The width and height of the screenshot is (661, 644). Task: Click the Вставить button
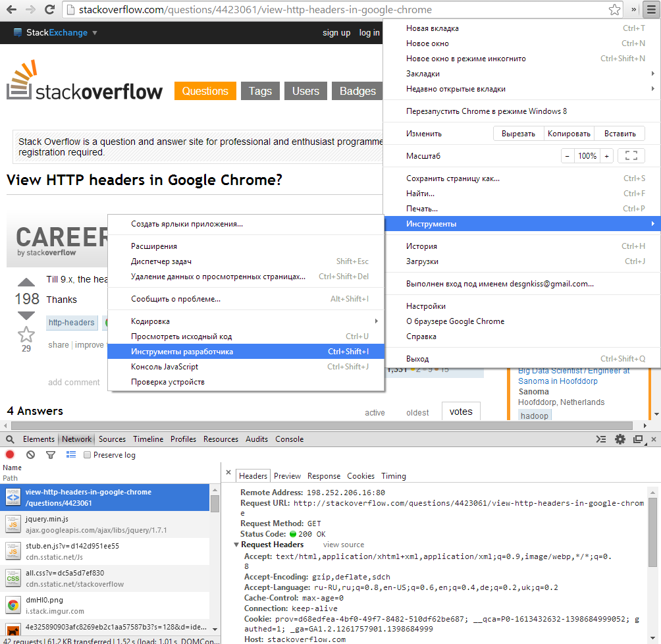620,134
